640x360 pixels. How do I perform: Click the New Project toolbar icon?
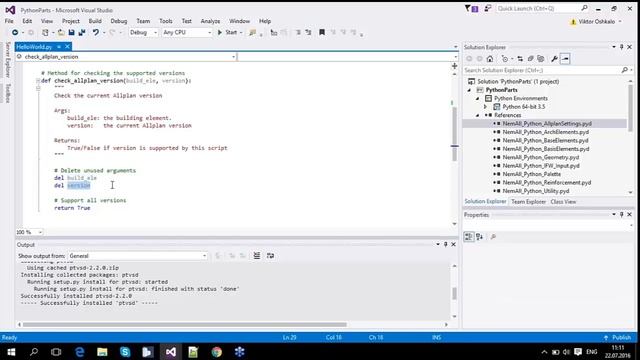click(45, 32)
